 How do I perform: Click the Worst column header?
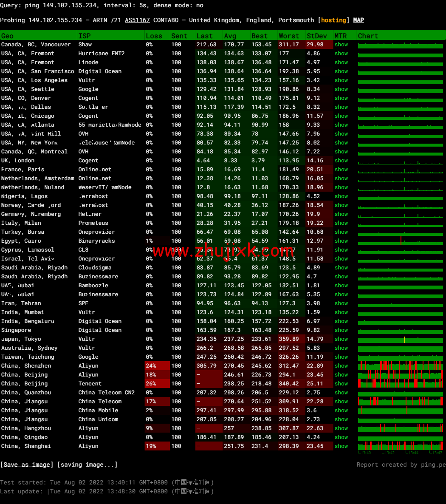coord(289,36)
